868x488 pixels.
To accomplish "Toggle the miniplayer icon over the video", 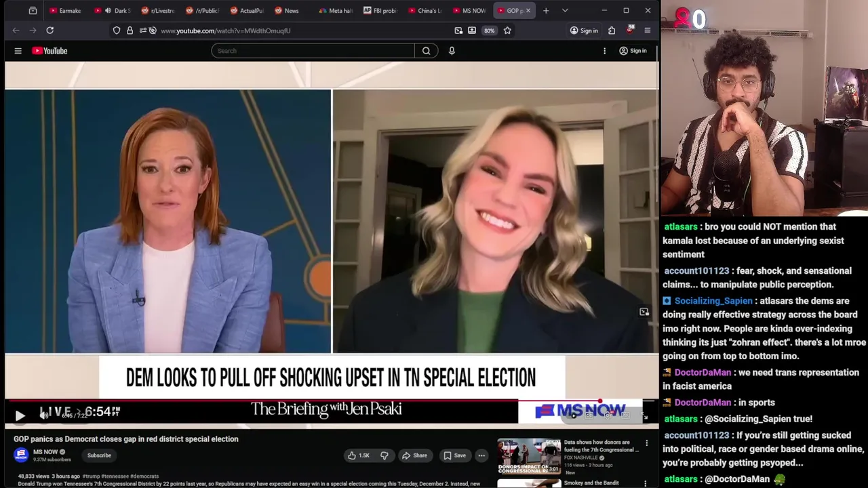I will [644, 312].
